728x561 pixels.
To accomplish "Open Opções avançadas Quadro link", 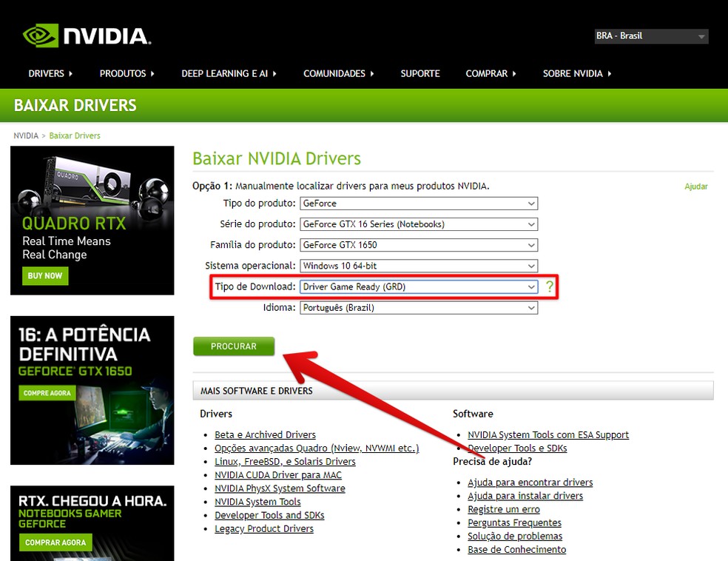I will (317, 449).
